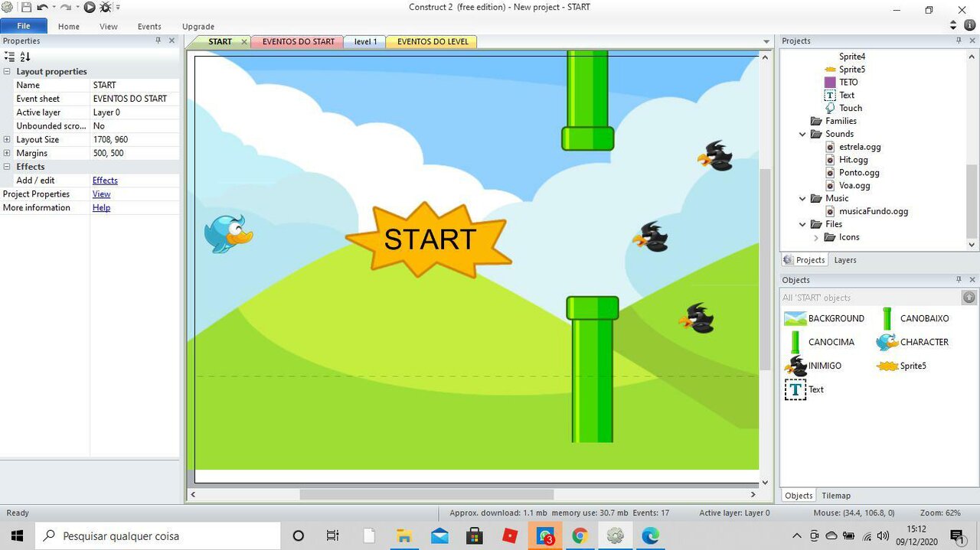Select the Touch object in Projects tree
980x550 pixels.
click(x=843, y=108)
